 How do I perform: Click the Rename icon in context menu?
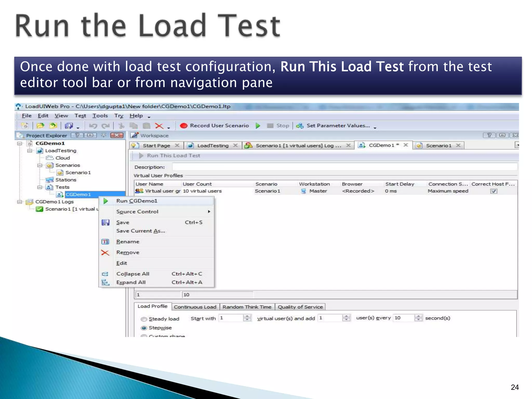(105, 242)
